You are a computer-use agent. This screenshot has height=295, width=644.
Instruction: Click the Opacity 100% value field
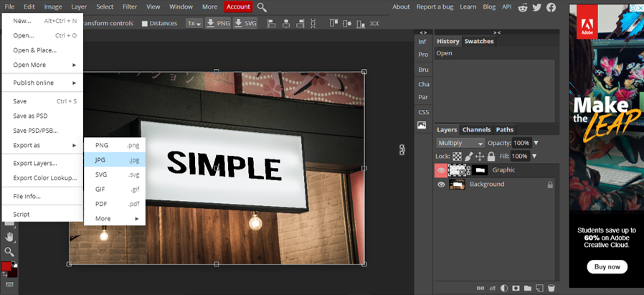tap(521, 143)
